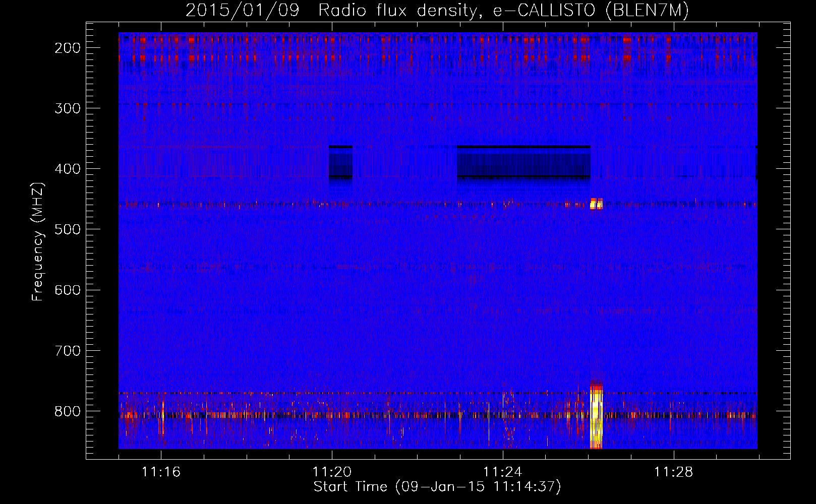The width and height of the screenshot is (816, 504).
Task: Click the wide dark band after 11:23
Action: pos(523,162)
